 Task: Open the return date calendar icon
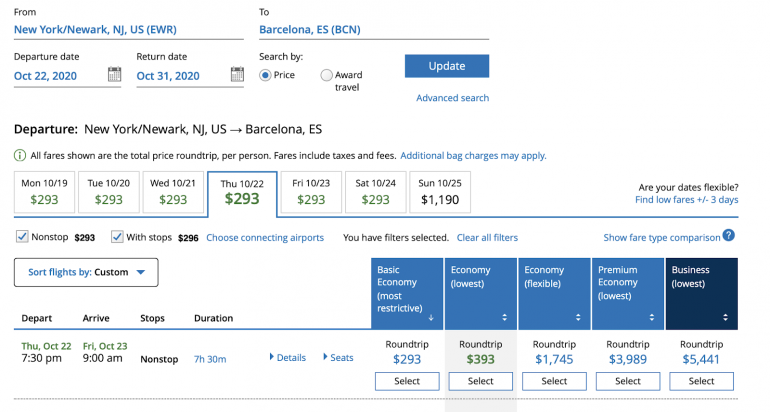(237, 75)
